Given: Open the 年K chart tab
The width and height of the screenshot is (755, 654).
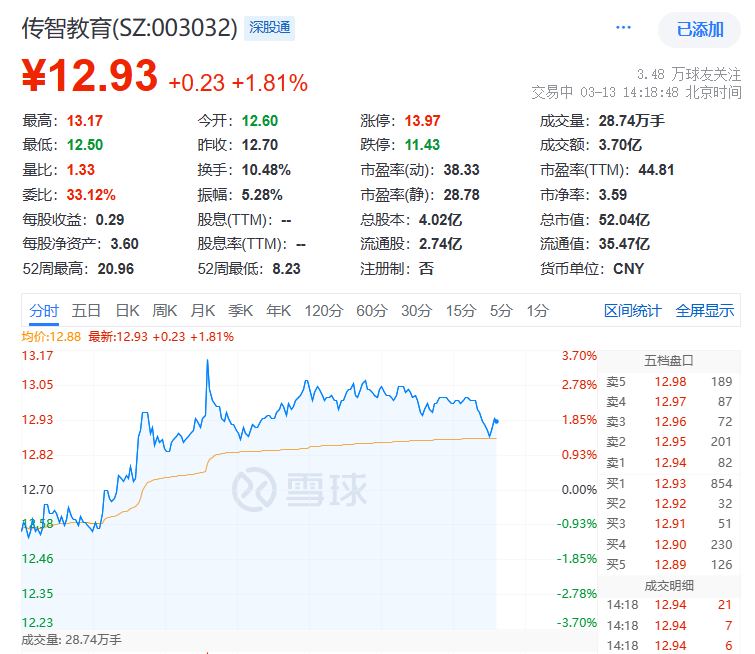Looking at the screenshot, I should [x=279, y=311].
